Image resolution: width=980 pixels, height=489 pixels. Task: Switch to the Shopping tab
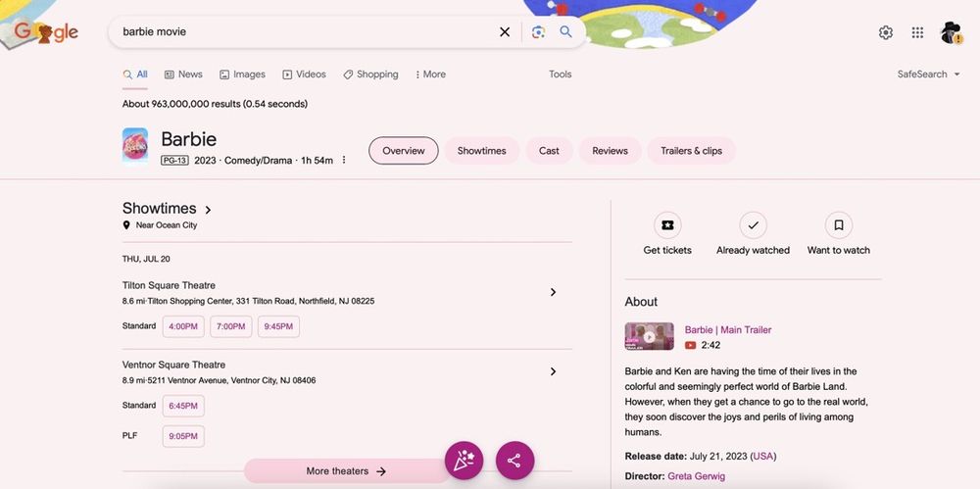[x=370, y=73]
